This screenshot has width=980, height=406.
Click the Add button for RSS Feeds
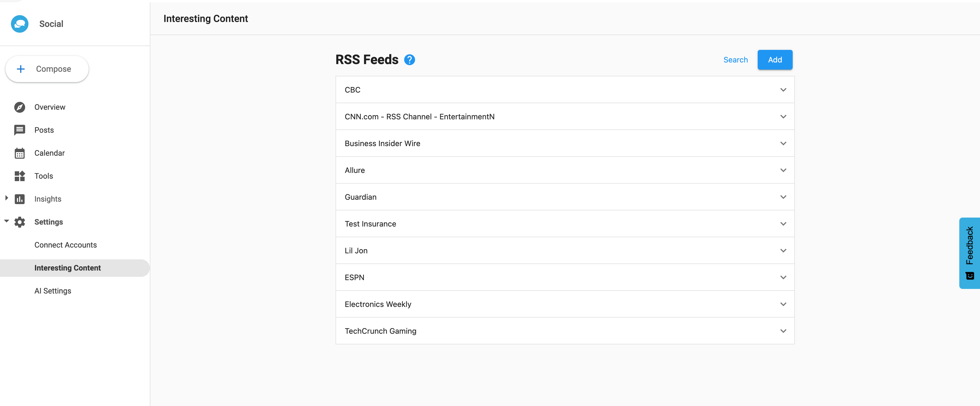(775, 60)
